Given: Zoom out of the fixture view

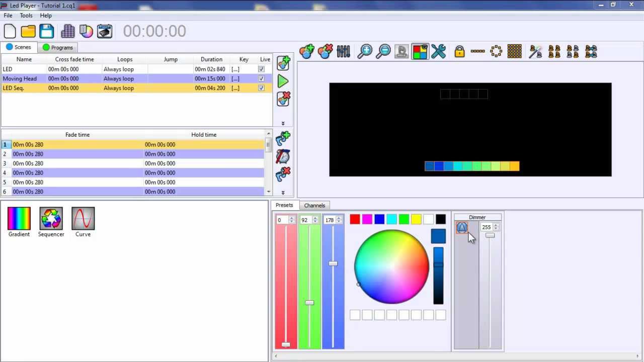Looking at the screenshot, I should (383, 51).
